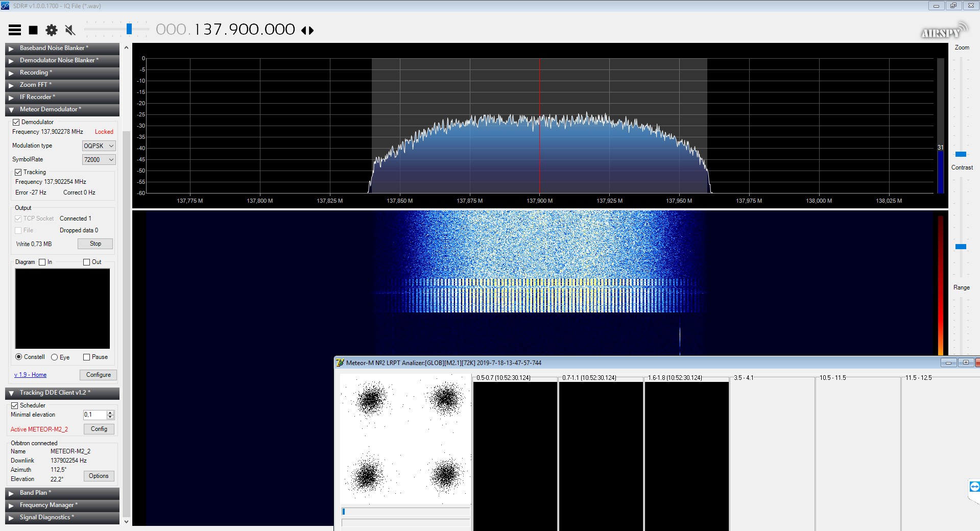Expand the Signal Diagnostics panel

tap(62, 517)
